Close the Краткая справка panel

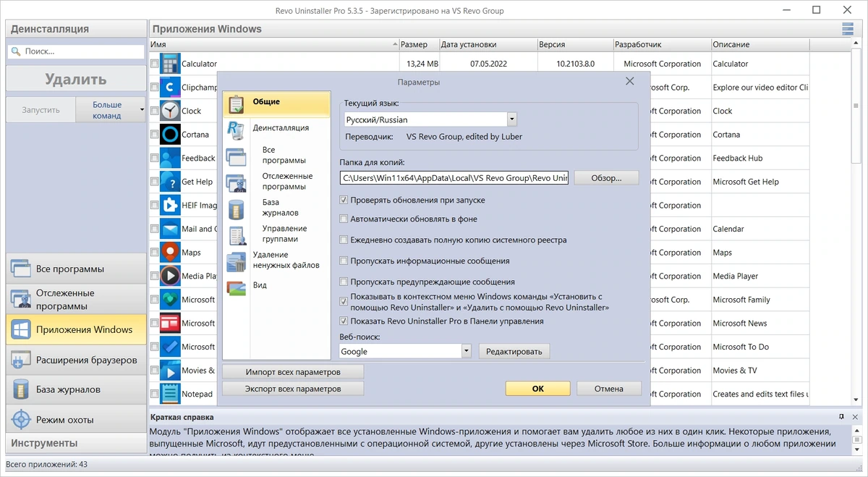tap(856, 417)
